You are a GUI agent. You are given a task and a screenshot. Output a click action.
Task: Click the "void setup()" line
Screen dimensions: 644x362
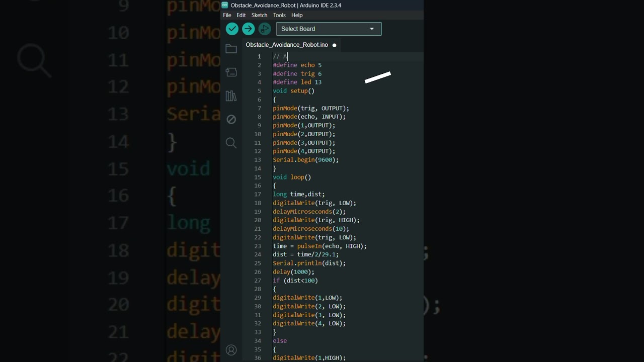[x=294, y=91]
